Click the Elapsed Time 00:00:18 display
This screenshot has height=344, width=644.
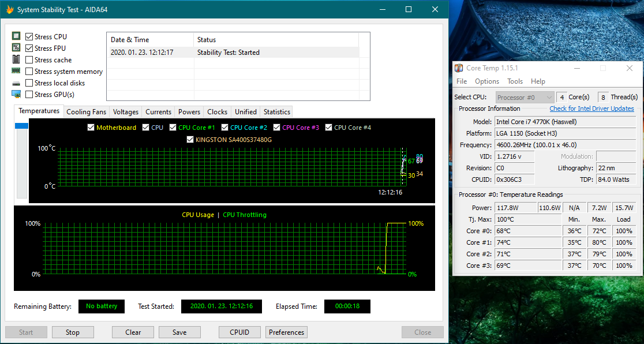coord(347,306)
